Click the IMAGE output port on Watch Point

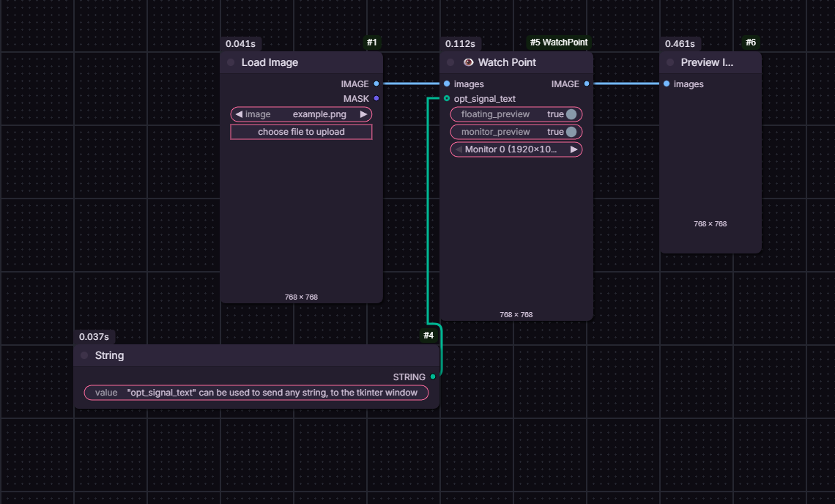[587, 84]
